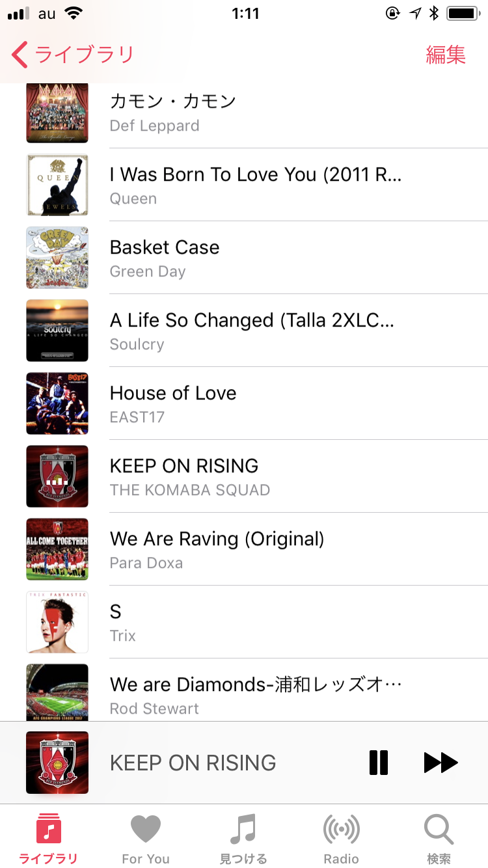Pause the currently playing song
The height and width of the screenshot is (868, 488).
pyautogui.click(x=378, y=763)
